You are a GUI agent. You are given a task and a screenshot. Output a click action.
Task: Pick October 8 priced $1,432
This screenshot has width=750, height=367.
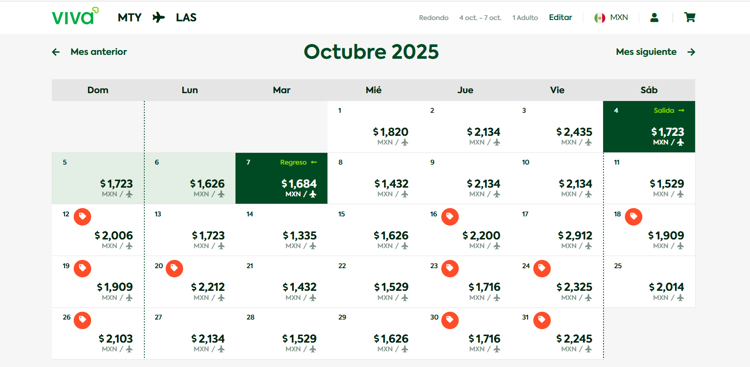tap(374, 178)
